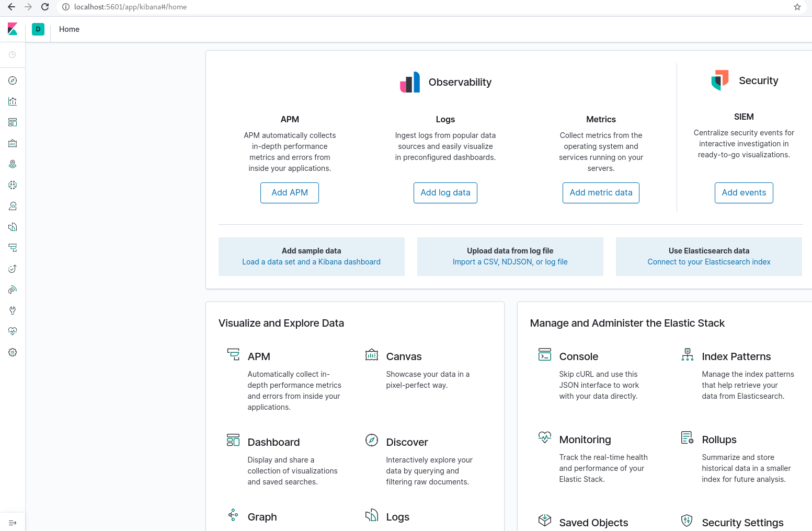Click the Security Settings shield icon
The height and width of the screenshot is (531, 812).
[688, 521]
